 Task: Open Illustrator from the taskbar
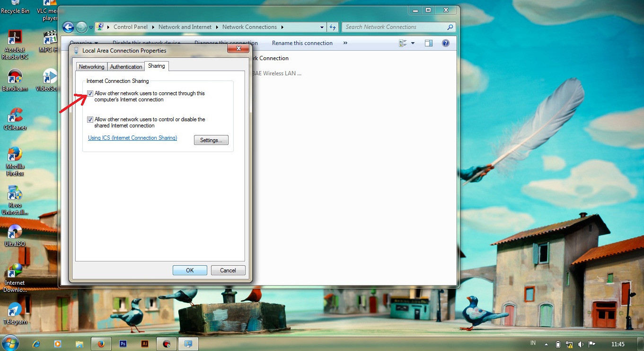click(145, 344)
